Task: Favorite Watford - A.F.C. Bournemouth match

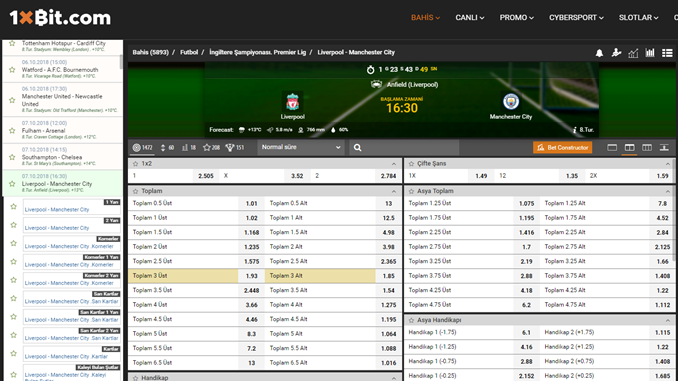Action: pyautogui.click(x=12, y=69)
